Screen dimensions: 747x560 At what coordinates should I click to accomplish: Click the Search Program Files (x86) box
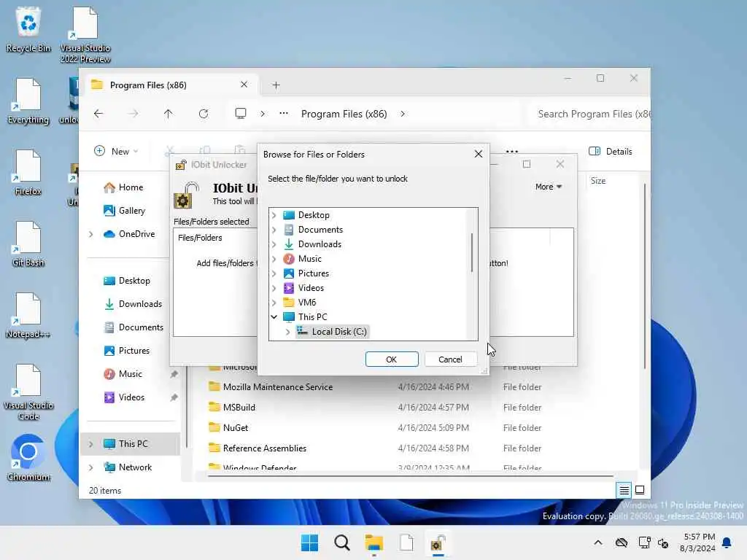[589, 114]
